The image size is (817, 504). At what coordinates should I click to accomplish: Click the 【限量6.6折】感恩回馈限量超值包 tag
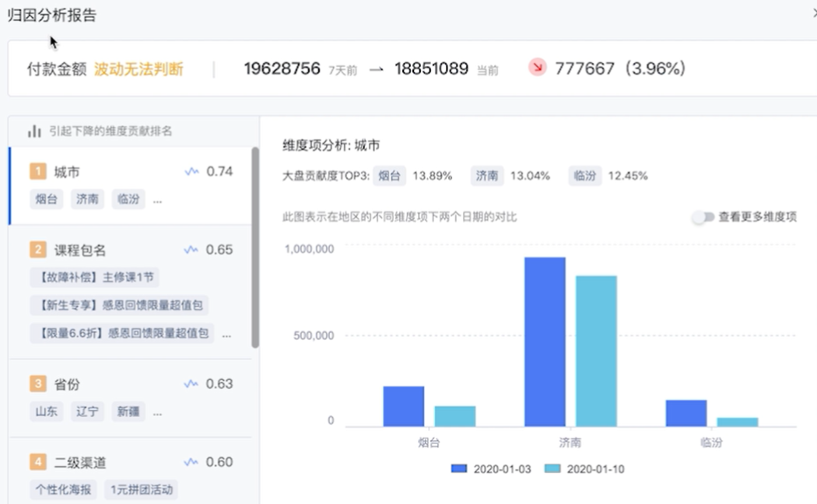pyautogui.click(x=122, y=333)
